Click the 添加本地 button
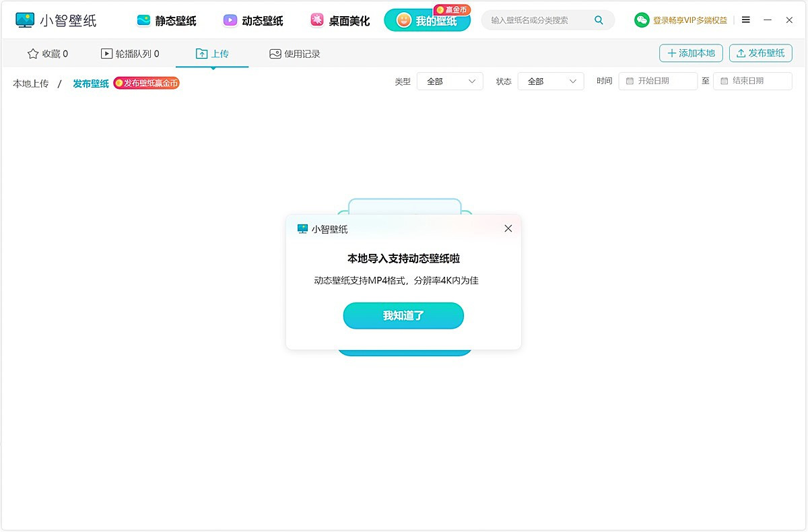The height and width of the screenshot is (532, 808). coord(691,53)
